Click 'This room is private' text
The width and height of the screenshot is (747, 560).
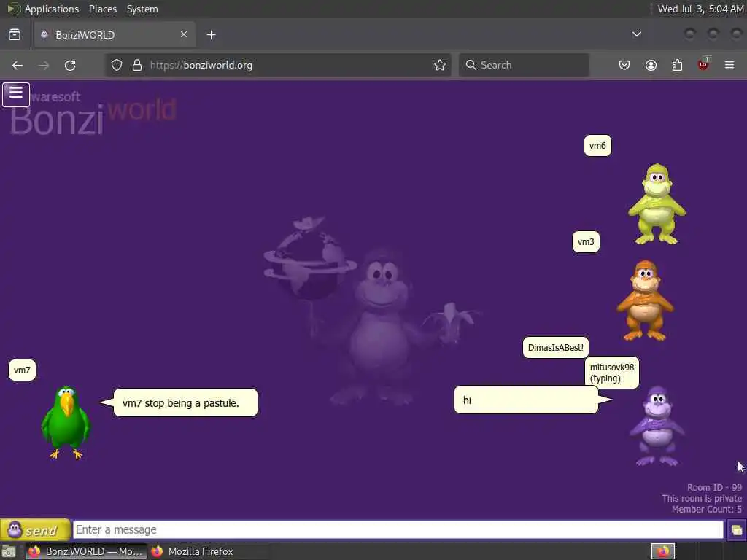(702, 499)
